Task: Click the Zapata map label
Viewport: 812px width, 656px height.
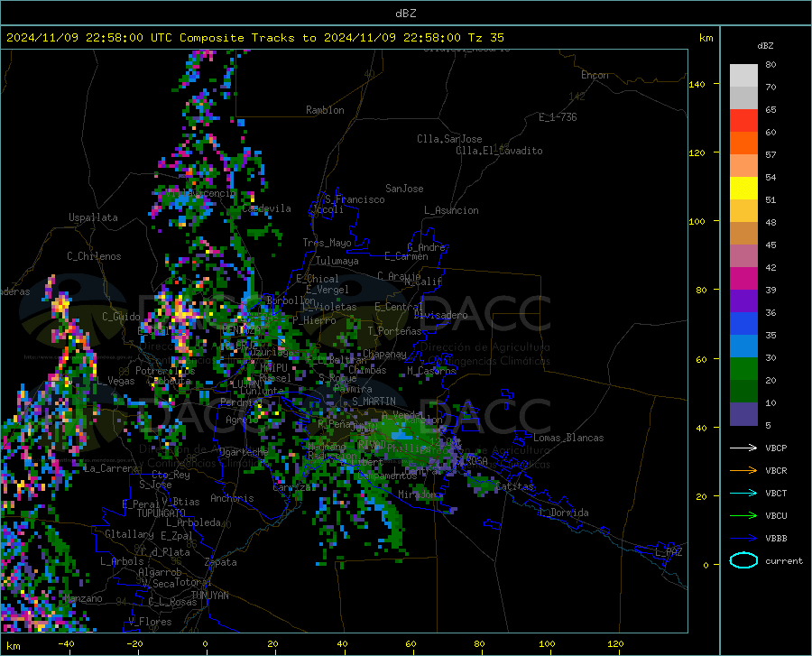Action: point(221,562)
